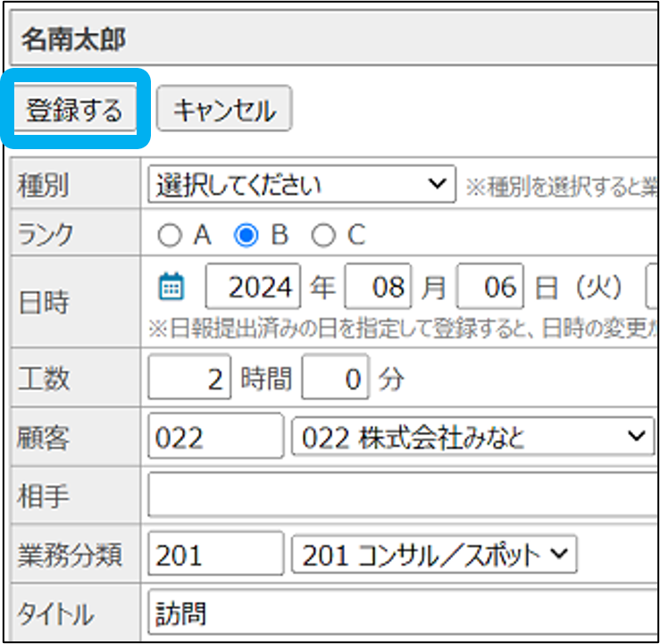Click the 顧客 code field showing 022

(x=215, y=437)
